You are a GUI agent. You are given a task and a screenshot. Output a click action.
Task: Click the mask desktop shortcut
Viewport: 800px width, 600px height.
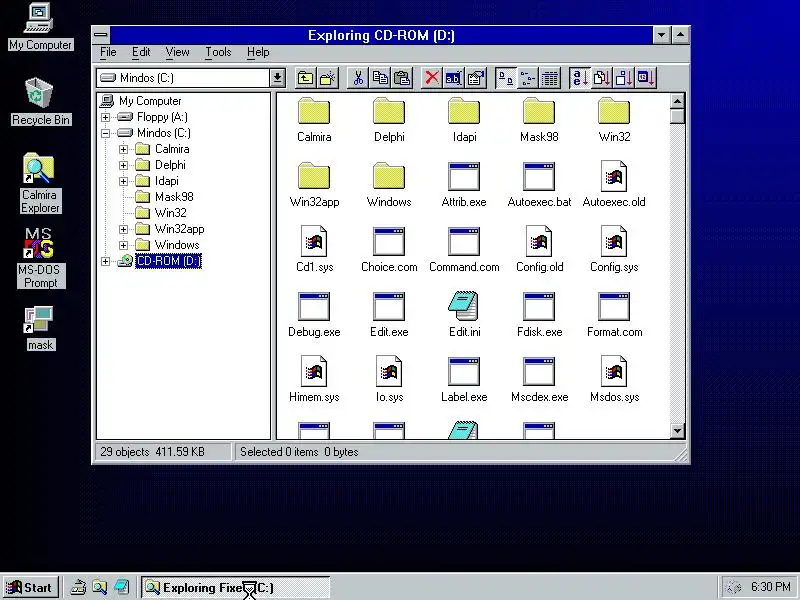(40, 328)
